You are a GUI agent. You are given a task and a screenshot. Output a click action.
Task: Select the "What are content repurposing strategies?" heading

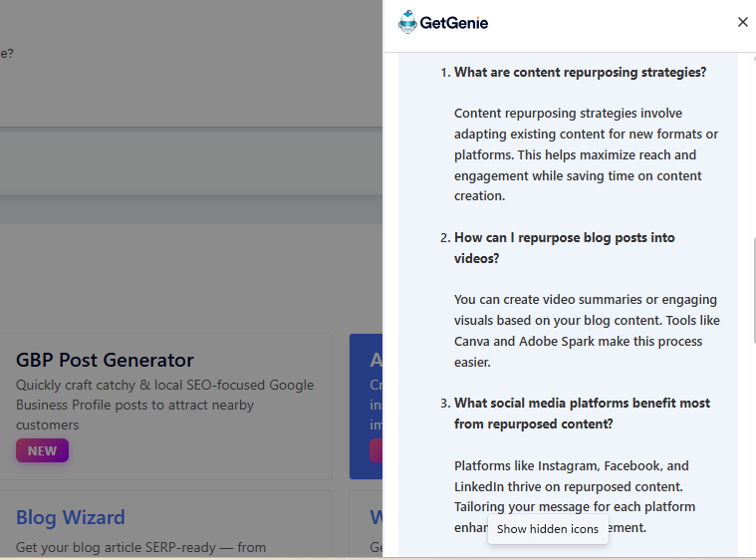coord(580,72)
